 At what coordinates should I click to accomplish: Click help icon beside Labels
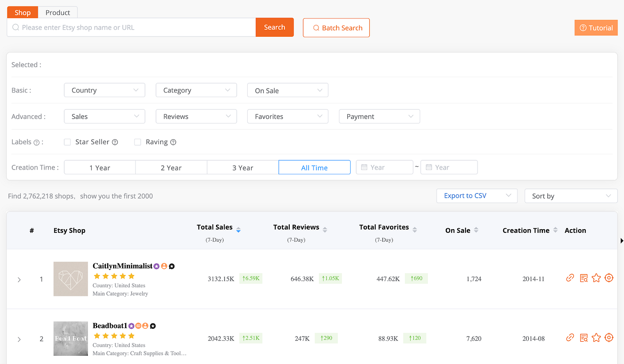pos(36,143)
